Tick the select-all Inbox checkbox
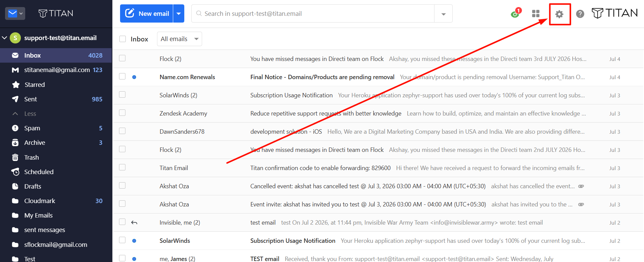 click(123, 39)
